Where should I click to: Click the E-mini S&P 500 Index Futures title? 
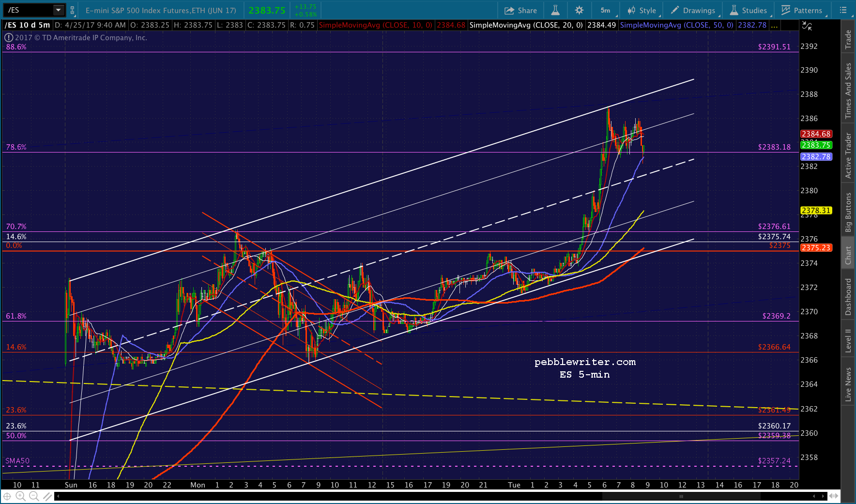(161, 10)
